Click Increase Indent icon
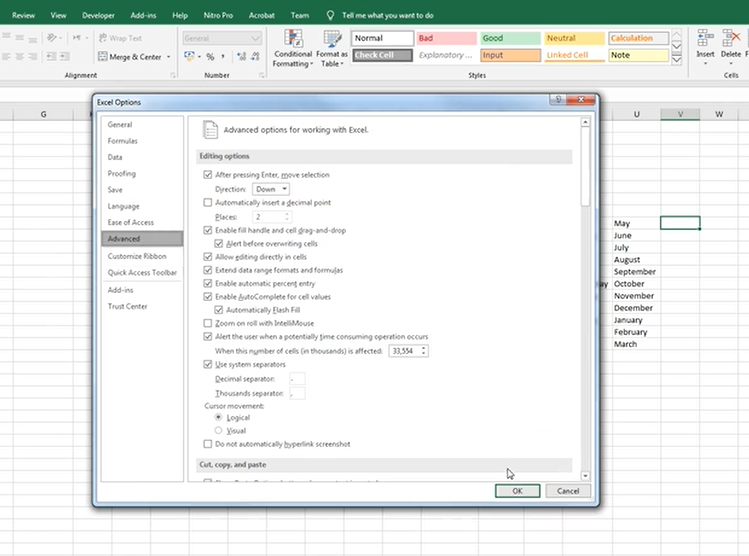Screen dimensions: 749x556 point(64,57)
